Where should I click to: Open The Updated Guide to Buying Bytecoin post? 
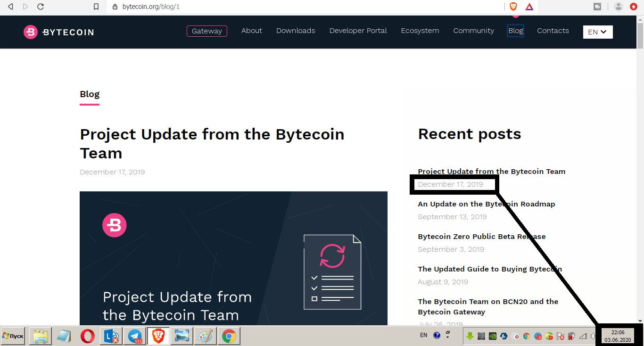pyautogui.click(x=490, y=269)
